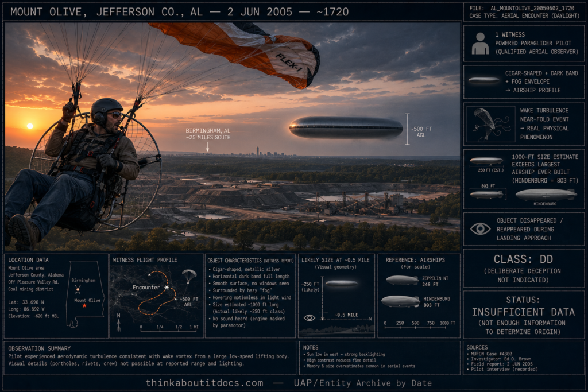This screenshot has width=588, height=392.
Task: Click the ~500 FT AGL height bracket in photo
Action: (x=407, y=129)
